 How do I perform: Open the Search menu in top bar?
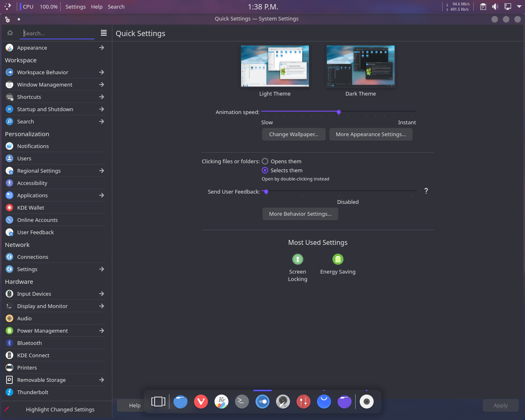[x=116, y=7]
